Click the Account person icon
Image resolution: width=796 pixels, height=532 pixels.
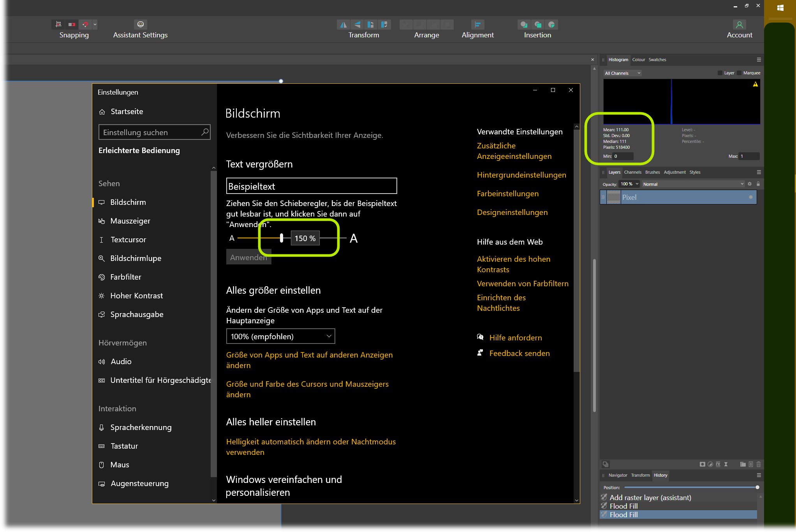[739, 25]
